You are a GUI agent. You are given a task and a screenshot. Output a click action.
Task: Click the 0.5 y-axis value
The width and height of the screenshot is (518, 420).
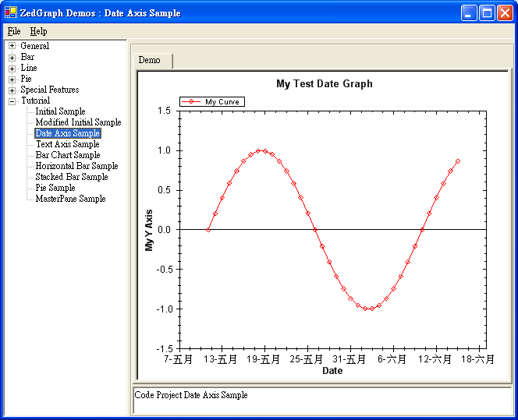coord(164,190)
